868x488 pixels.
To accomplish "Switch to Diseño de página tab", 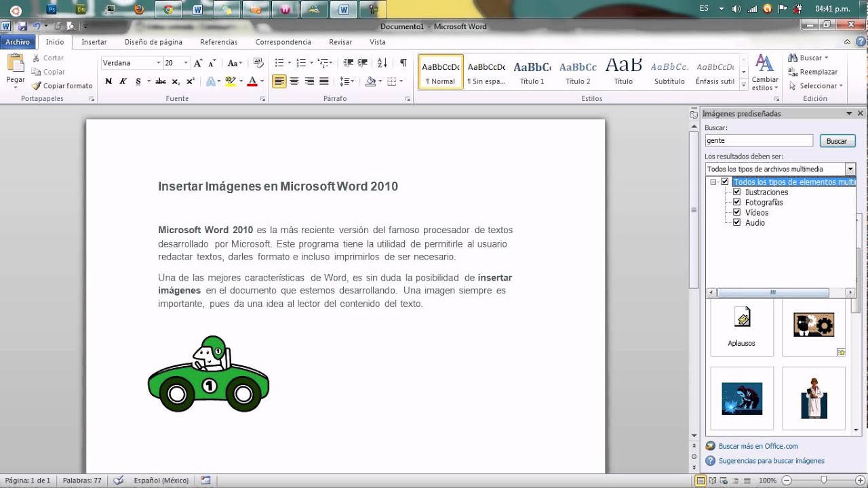I will point(153,42).
